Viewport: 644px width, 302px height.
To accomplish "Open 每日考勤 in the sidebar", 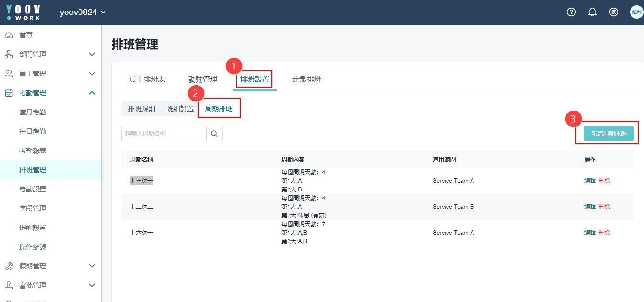I will (33, 131).
